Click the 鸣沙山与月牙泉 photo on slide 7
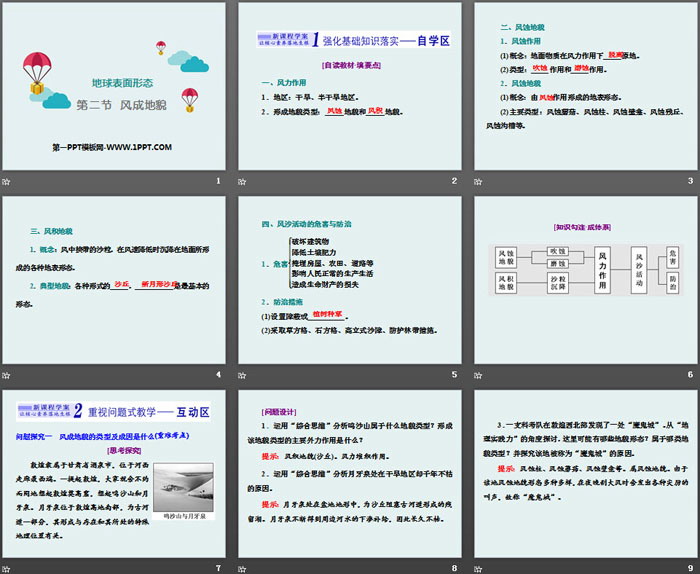 [x=183, y=487]
